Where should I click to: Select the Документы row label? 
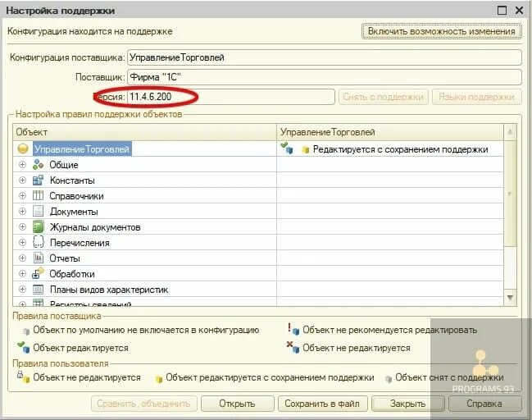[x=74, y=212]
